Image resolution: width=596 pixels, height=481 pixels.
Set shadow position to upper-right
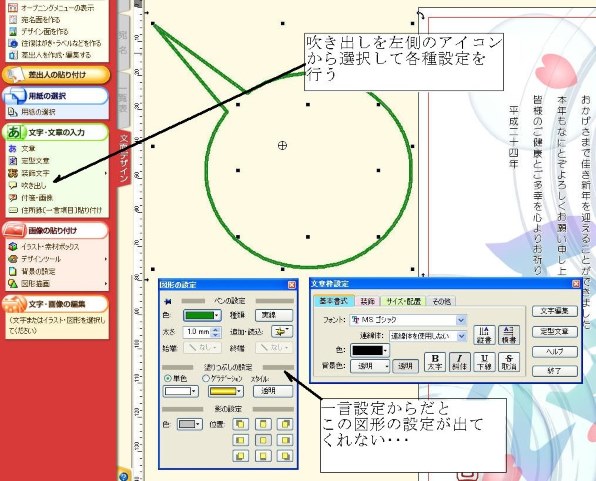(285, 424)
